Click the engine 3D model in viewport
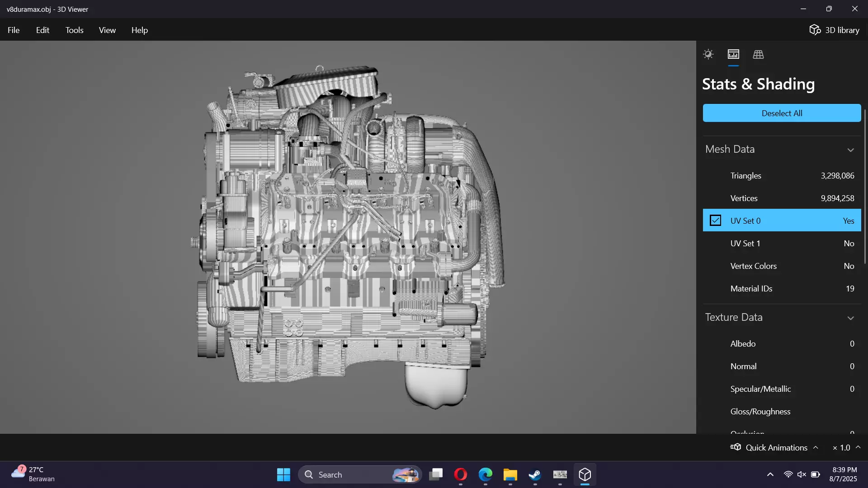 [348, 237]
